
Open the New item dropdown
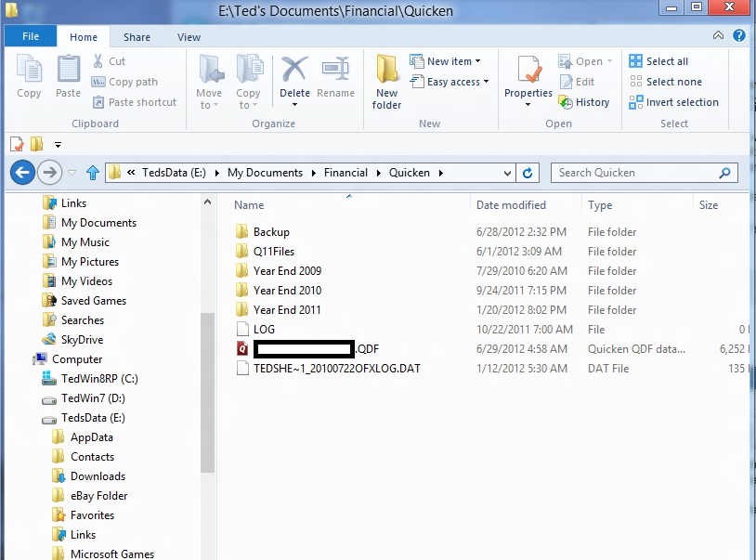click(453, 61)
